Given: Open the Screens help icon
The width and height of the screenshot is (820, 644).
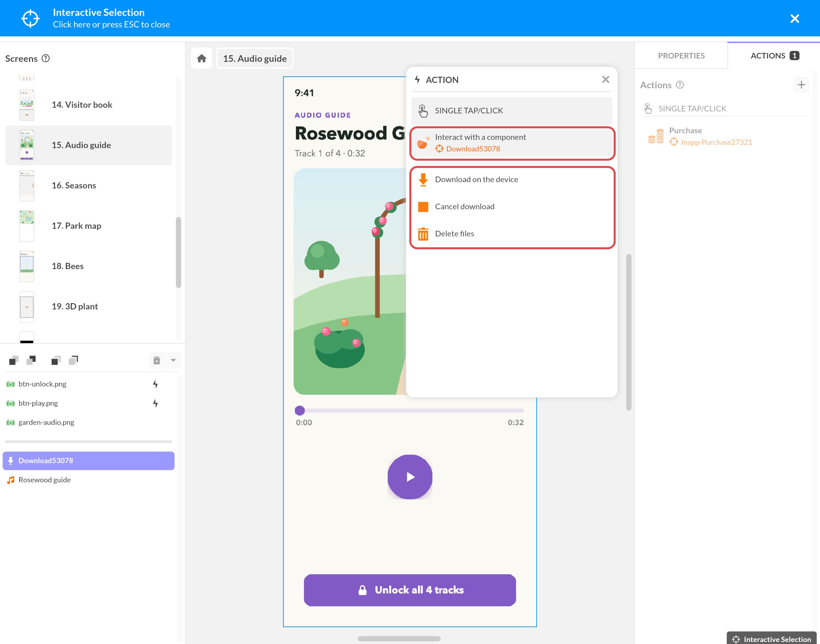Looking at the screenshot, I should click(46, 59).
